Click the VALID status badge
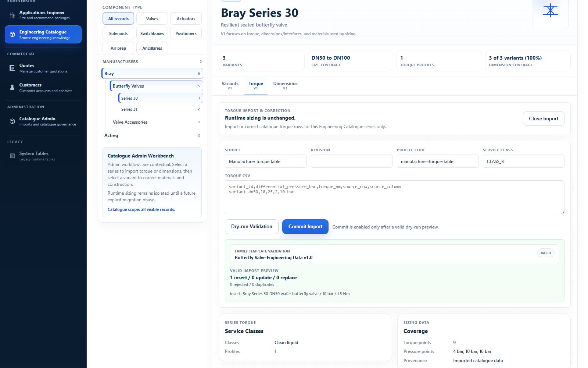This screenshot has height=368, width=588. [x=546, y=253]
